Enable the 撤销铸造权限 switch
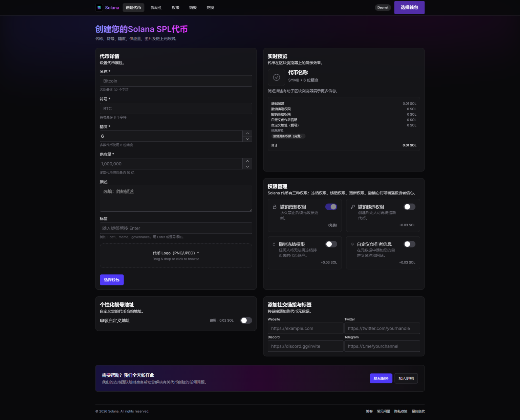Viewport: 520px width, 420px height. 410,207
